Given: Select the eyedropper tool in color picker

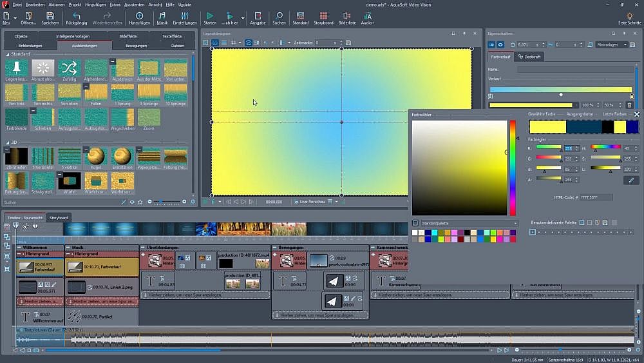Looking at the screenshot, I should [x=631, y=181].
